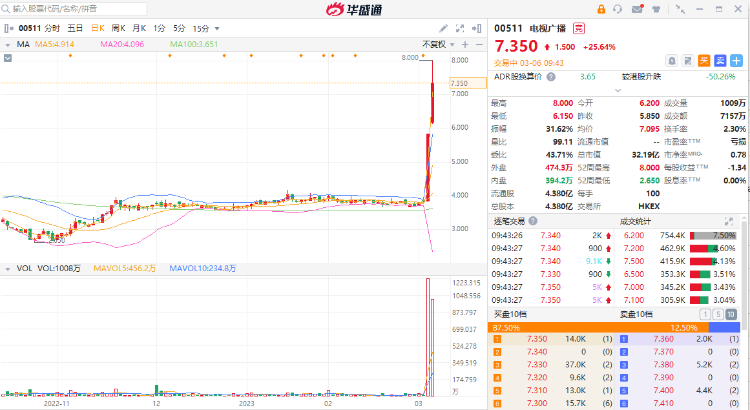
Task: Click help icon beside ADR股换算价
Action: (x=551, y=77)
